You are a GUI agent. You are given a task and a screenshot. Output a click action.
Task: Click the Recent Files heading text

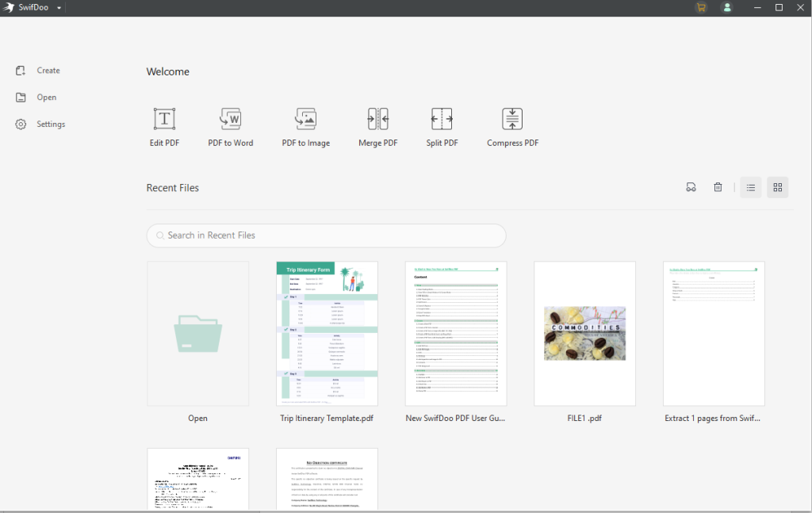[172, 188]
